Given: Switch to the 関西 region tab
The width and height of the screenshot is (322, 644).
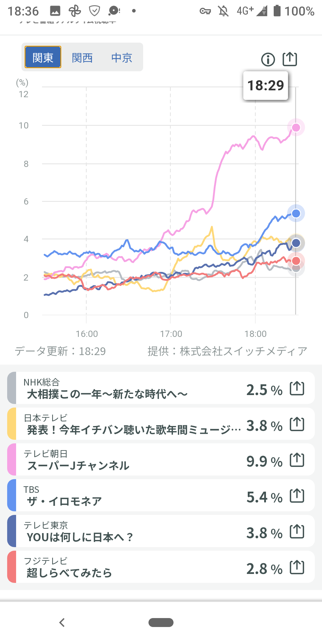Looking at the screenshot, I should click(82, 58).
